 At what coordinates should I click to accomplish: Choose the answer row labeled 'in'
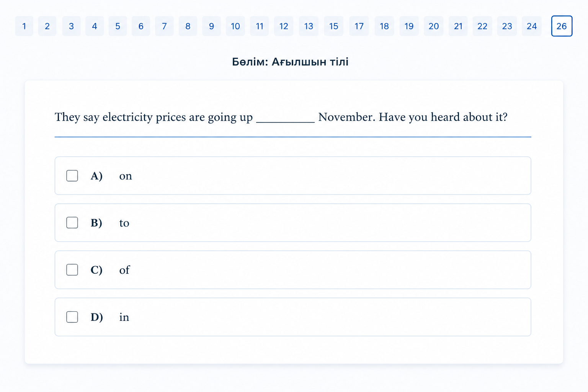(x=293, y=317)
